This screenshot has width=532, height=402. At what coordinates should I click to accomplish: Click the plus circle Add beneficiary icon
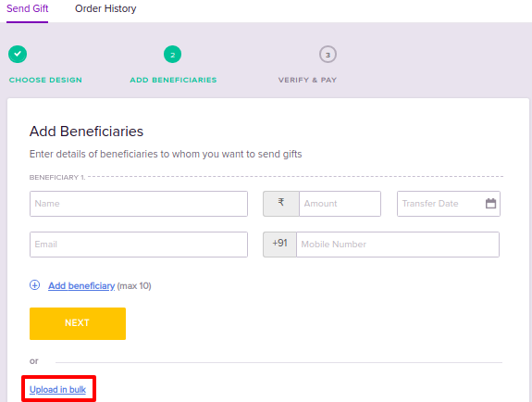pyautogui.click(x=34, y=284)
